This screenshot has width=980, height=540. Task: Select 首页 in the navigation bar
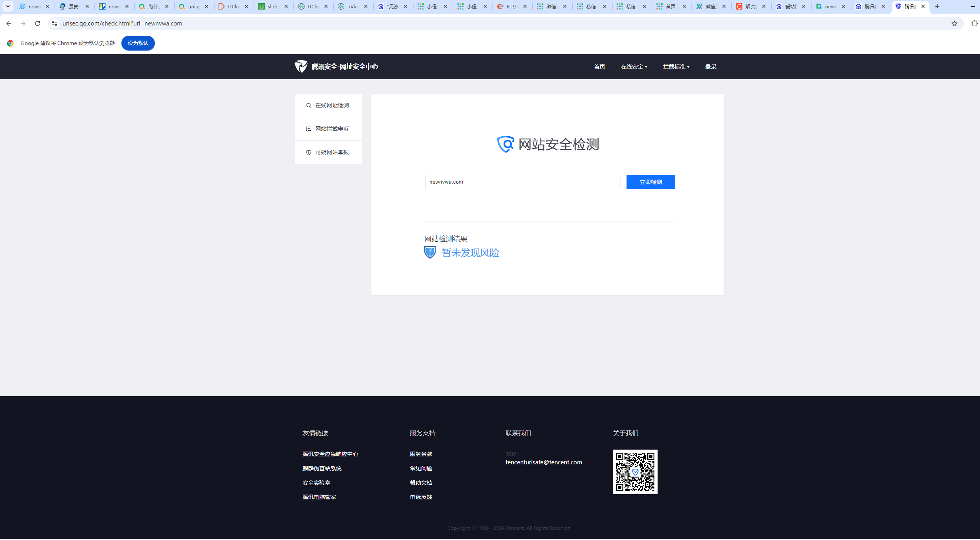(x=599, y=67)
